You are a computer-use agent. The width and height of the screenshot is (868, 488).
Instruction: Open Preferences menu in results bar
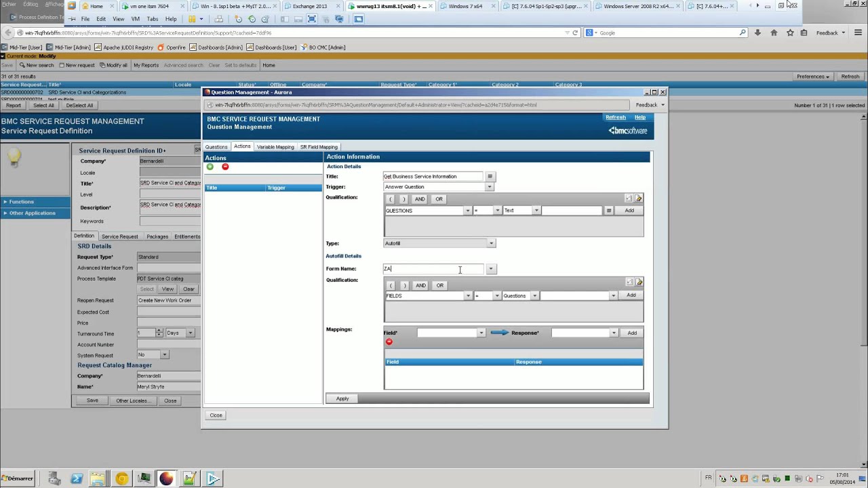coord(813,77)
